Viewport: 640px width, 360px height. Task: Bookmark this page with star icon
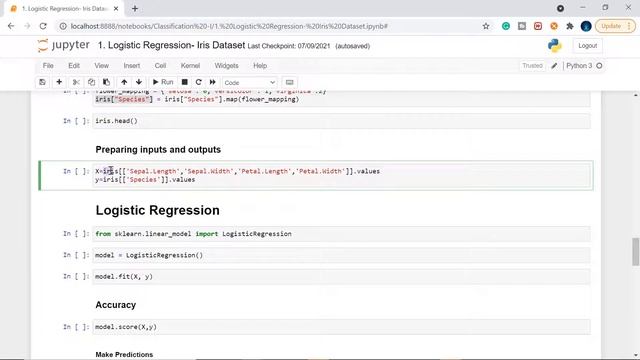tap(486, 26)
